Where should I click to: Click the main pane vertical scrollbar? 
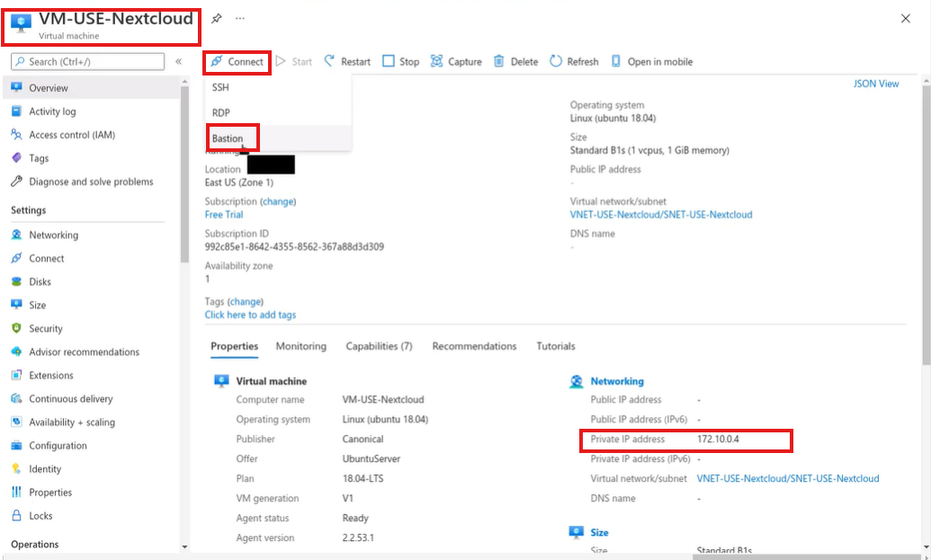click(x=927, y=226)
